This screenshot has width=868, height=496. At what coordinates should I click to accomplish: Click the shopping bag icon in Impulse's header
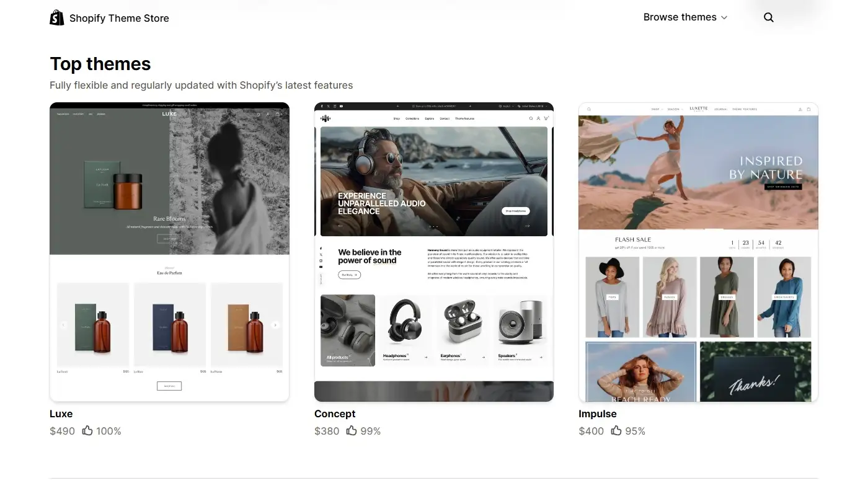click(808, 109)
